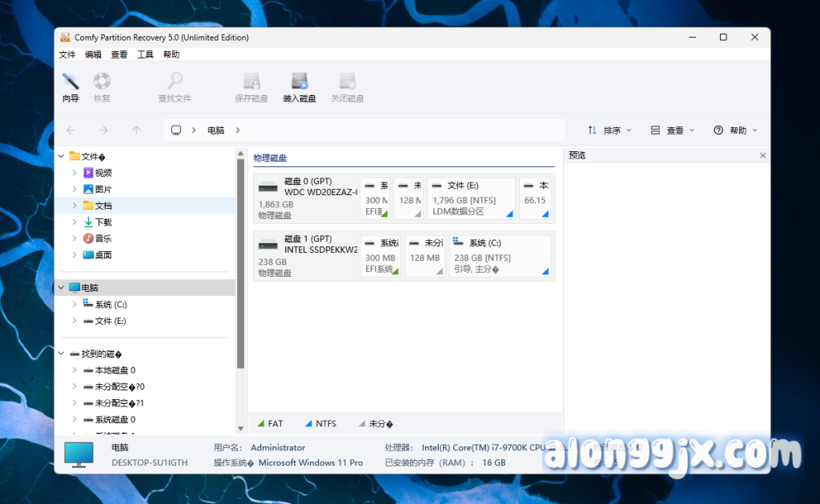Click the 恢复 recovery toolbar icon

102,87
